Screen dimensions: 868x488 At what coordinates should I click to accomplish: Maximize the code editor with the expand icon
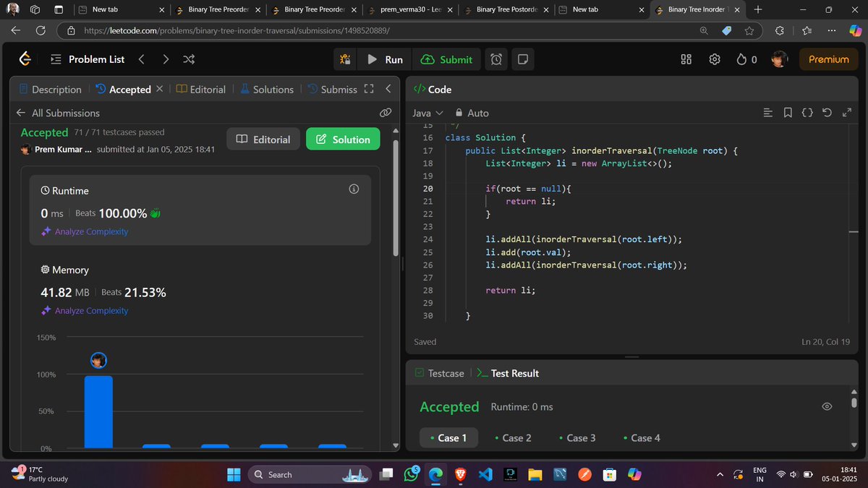pos(848,113)
